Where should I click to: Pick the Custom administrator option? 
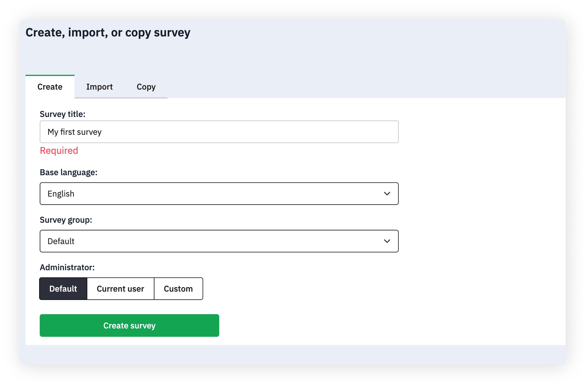178,289
